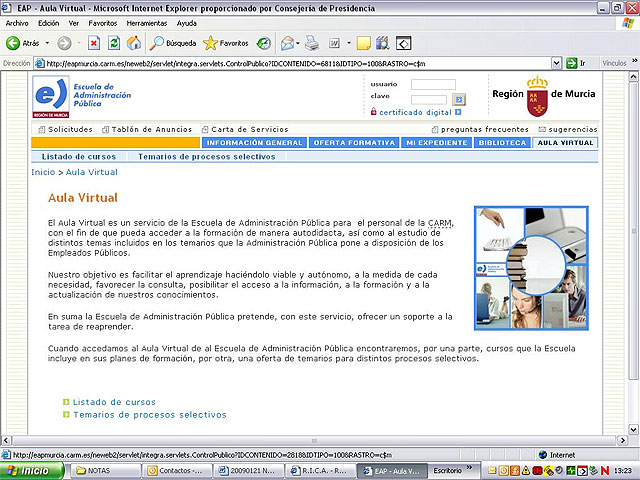Open the Ver menu
Image resolution: width=640 pixels, height=480 pixels.
pos(74,23)
